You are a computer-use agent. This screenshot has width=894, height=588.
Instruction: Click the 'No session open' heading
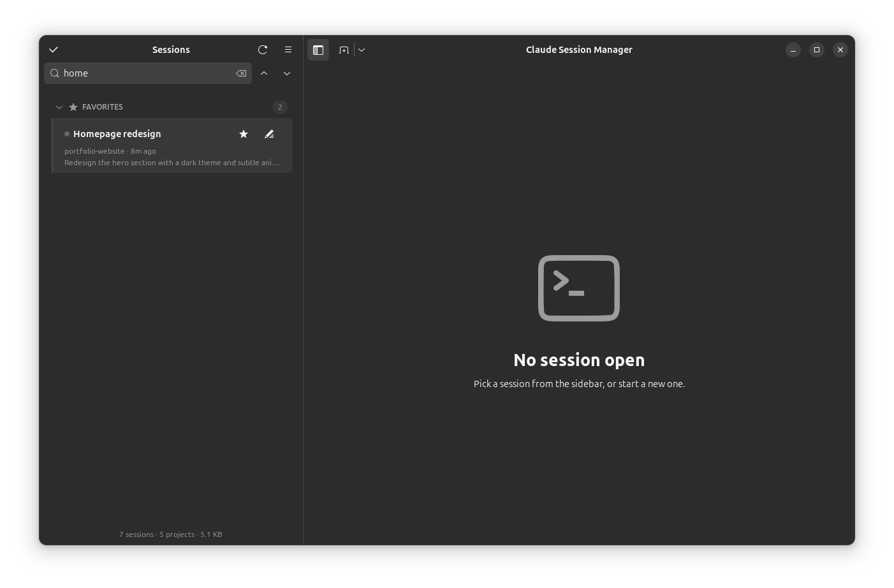[579, 360]
